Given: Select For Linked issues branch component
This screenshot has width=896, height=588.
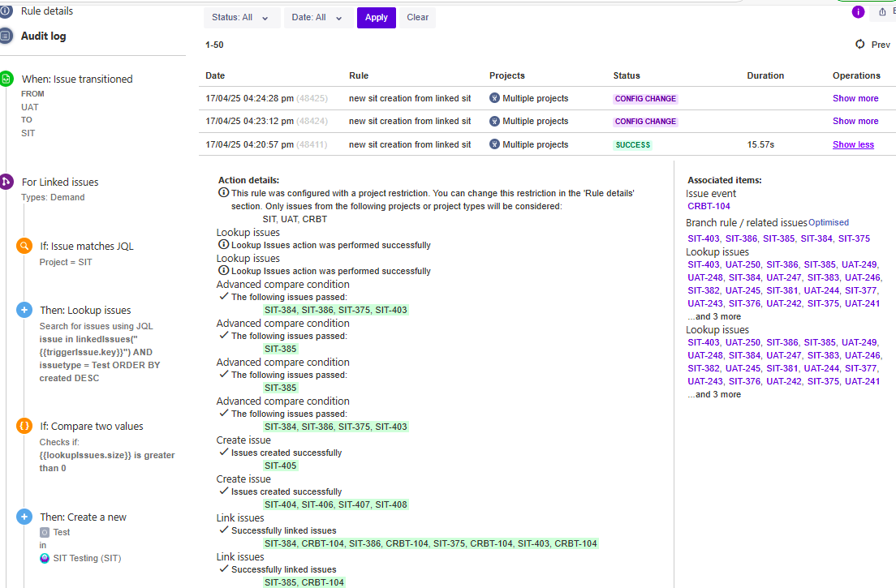Looking at the screenshot, I should coord(60,182).
